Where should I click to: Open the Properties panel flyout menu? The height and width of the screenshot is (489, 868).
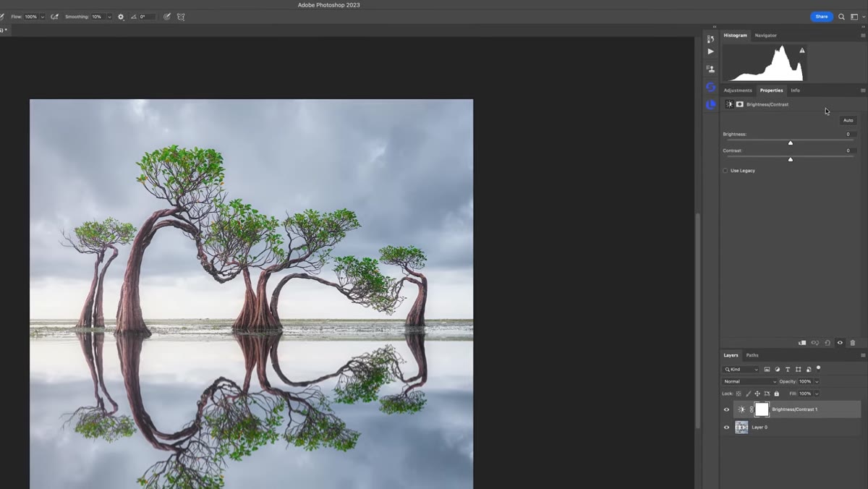[862, 90]
